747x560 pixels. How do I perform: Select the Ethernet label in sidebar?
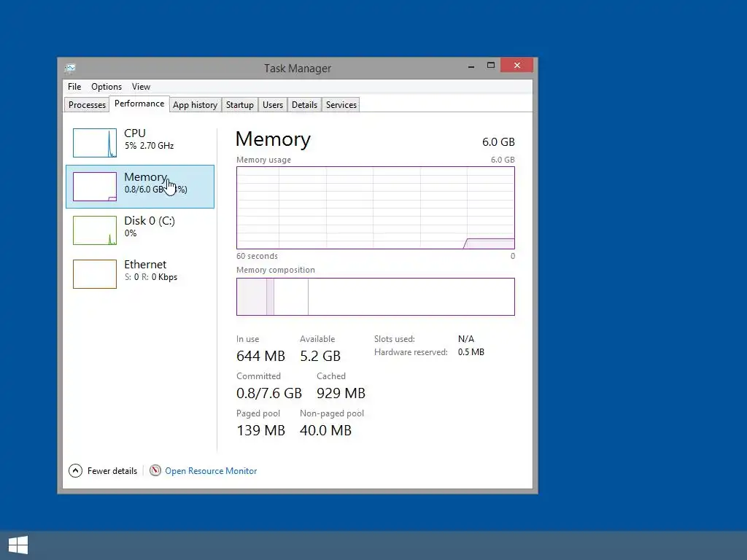[x=145, y=265]
